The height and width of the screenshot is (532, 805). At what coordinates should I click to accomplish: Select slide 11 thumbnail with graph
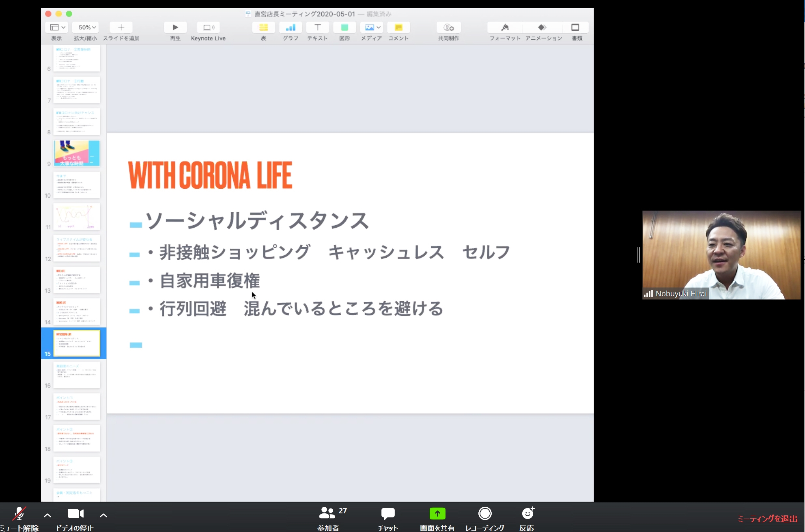coord(76,217)
